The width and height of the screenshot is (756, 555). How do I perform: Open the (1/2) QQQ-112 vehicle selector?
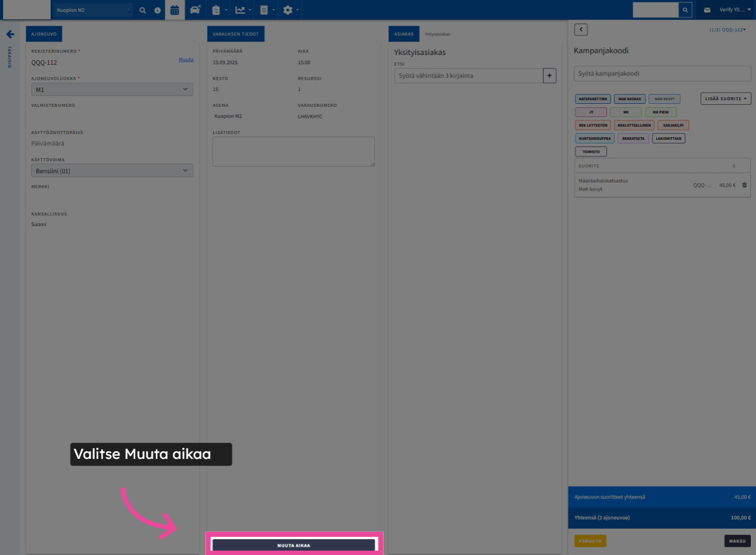point(727,30)
